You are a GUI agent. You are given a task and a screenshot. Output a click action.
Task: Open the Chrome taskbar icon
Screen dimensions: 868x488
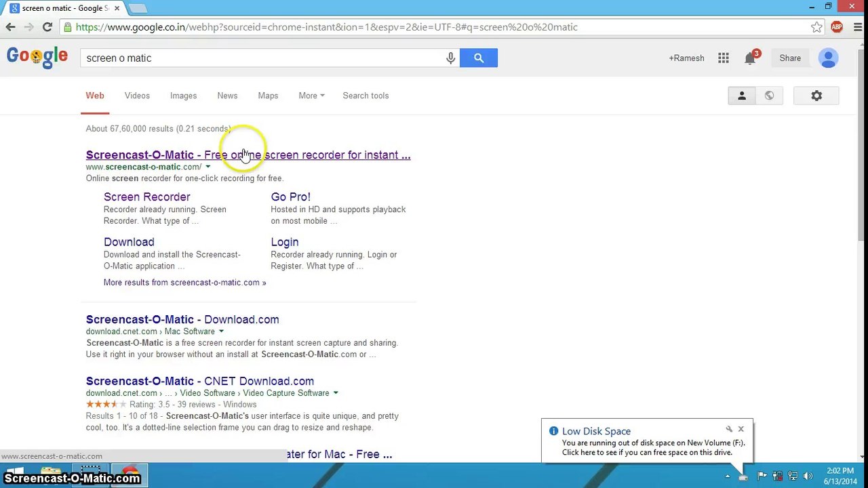click(x=129, y=476)
